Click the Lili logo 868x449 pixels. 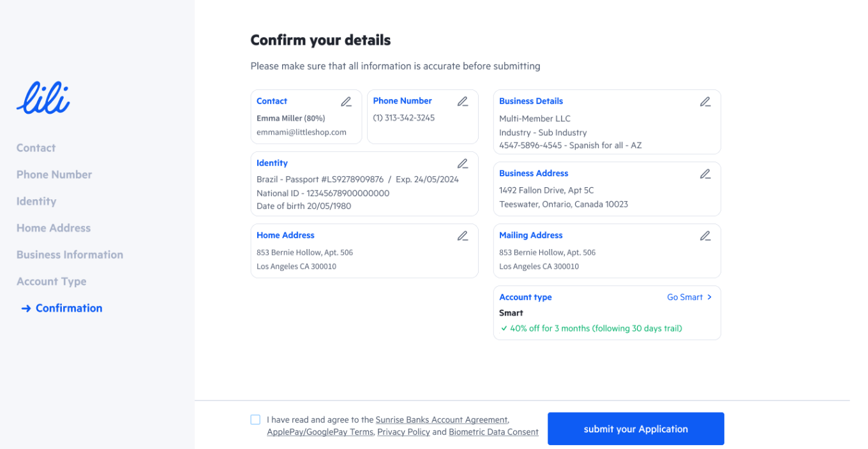[43, 98]
